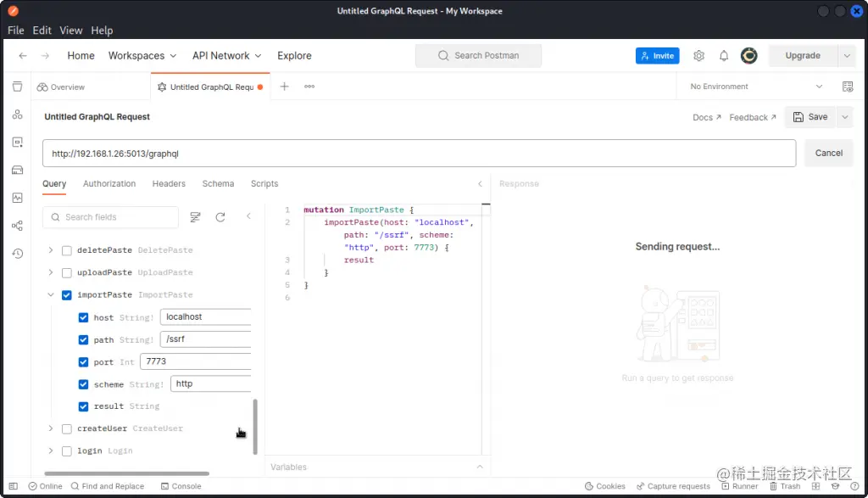Click the query prettify icon
Image resolution: width=868 pixels, height=498 pixels.
[x=195, y=217]
